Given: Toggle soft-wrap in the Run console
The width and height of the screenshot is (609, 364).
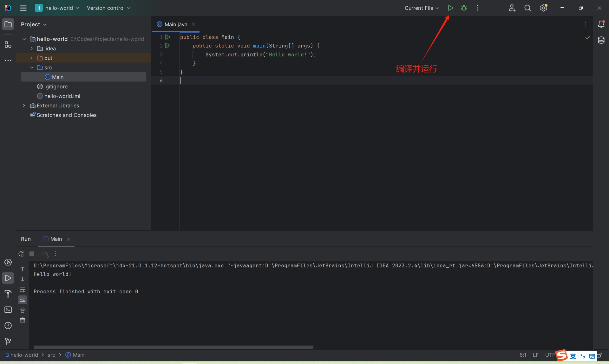Looking at the screenshot, I should coord(23,290).
